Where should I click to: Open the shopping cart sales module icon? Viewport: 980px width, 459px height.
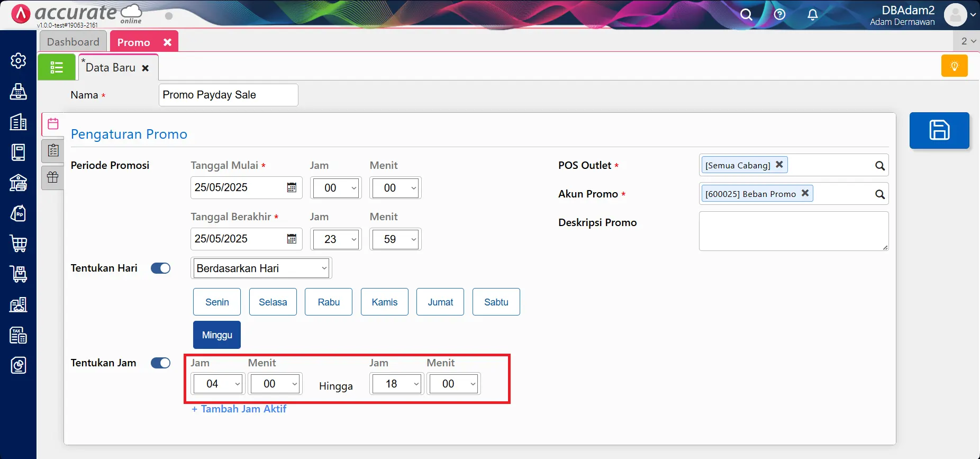(x=19, y=244)
